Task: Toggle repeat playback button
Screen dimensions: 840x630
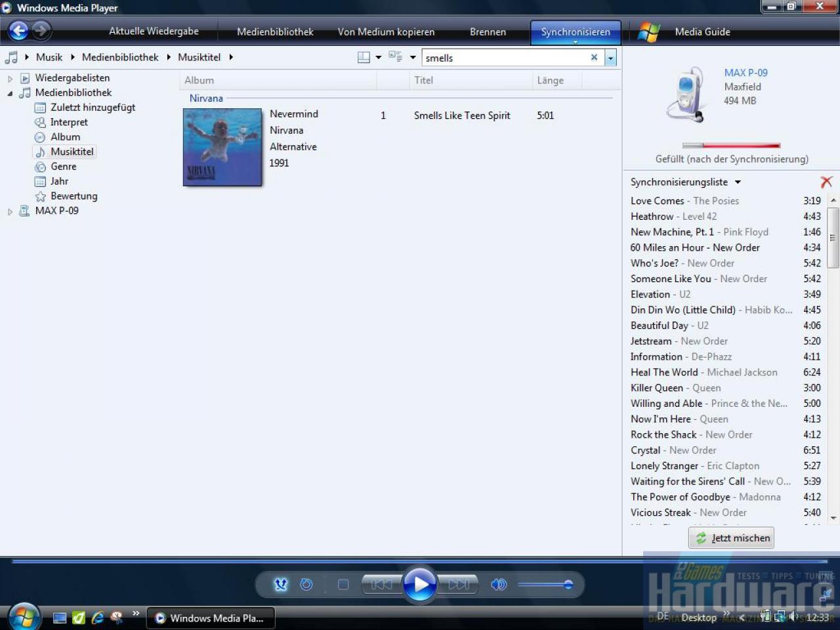Action: point(306,584)
